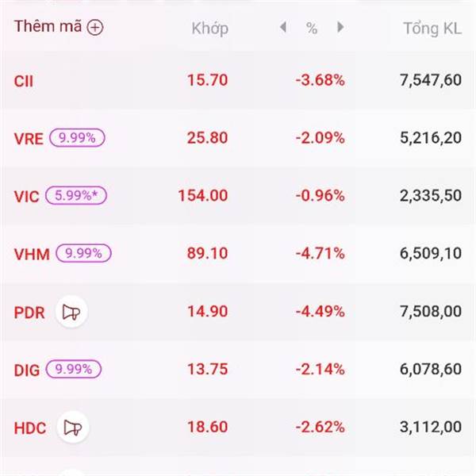The height and width of the screenshot is (476, 476).
Task: Open the HDC stock ticker
Action: click(30, 428)
